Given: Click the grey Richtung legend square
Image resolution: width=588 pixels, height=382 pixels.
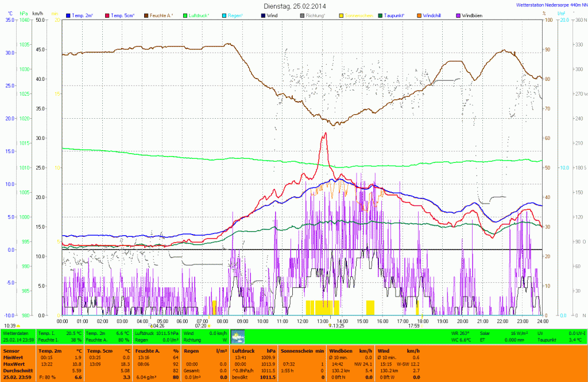Looking at the screenshot, I should [x=303, y=15].
